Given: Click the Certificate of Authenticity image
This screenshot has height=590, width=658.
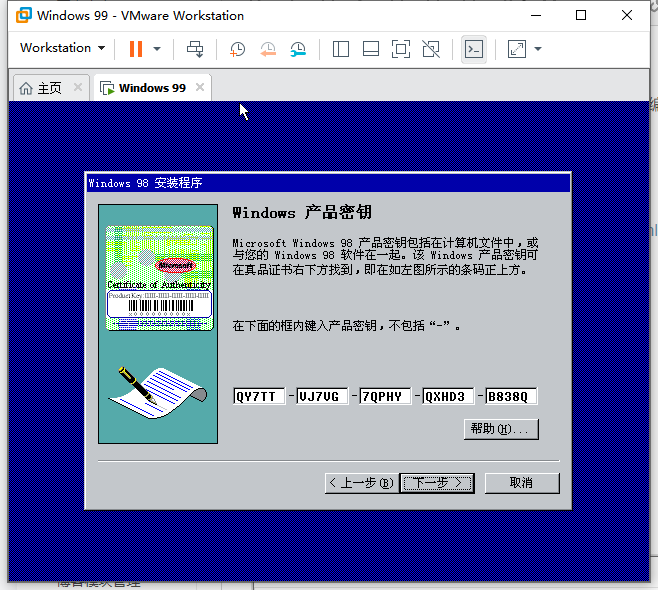Looking at the screenshot, I should click(159, 278).
